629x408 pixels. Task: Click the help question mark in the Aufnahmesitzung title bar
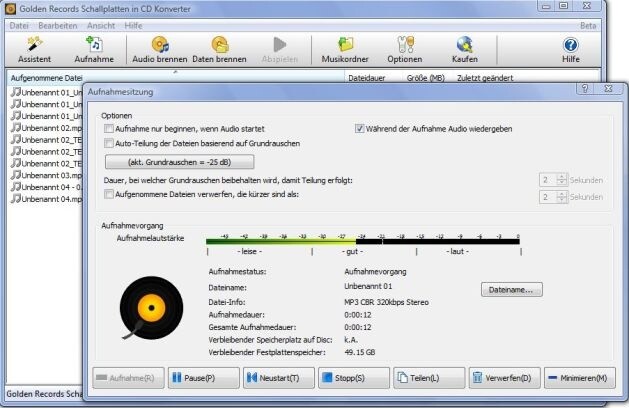click(x=585, y=89)
